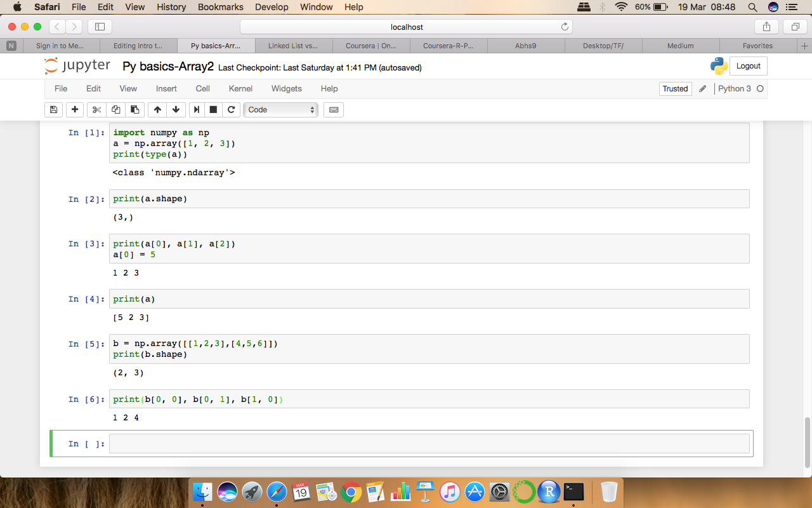Click the Trusted notebook button
Image resolution: width=812 pixels, height=508 pixels.
675,89
